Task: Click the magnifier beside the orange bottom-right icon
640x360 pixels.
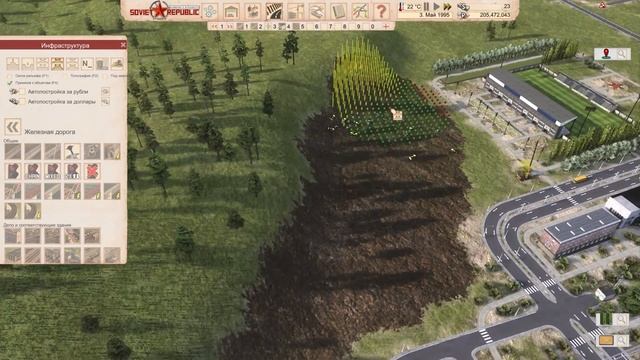Action: [621, 340]
